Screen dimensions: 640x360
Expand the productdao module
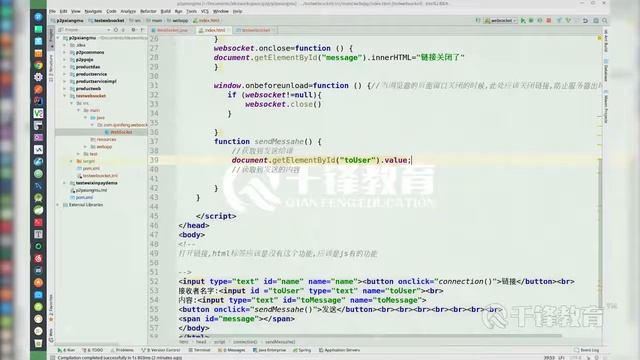click(65, 67)
